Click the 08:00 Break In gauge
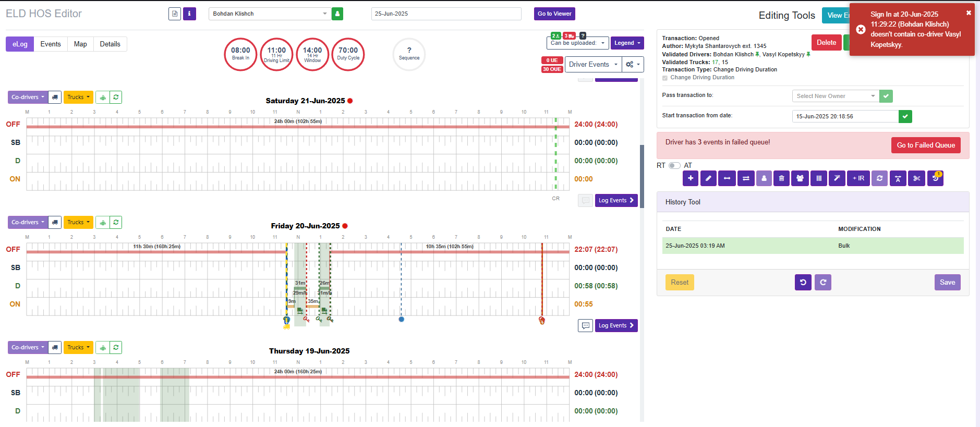 [240, 54]
